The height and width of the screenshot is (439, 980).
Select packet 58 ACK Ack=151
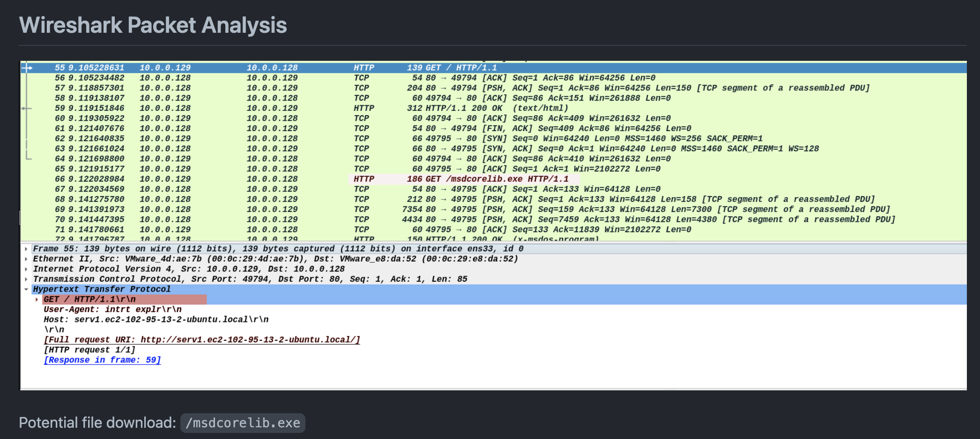(494, 98)
